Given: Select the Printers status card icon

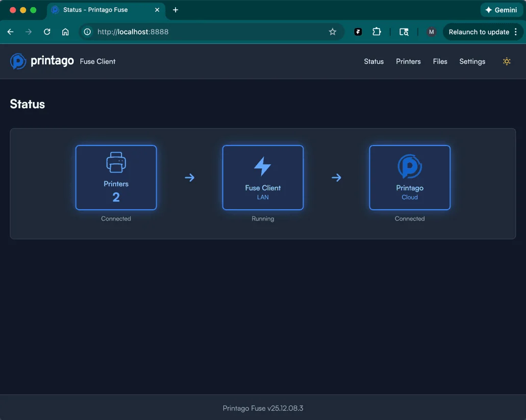Looking at the screenshot, I should (116, 162).
